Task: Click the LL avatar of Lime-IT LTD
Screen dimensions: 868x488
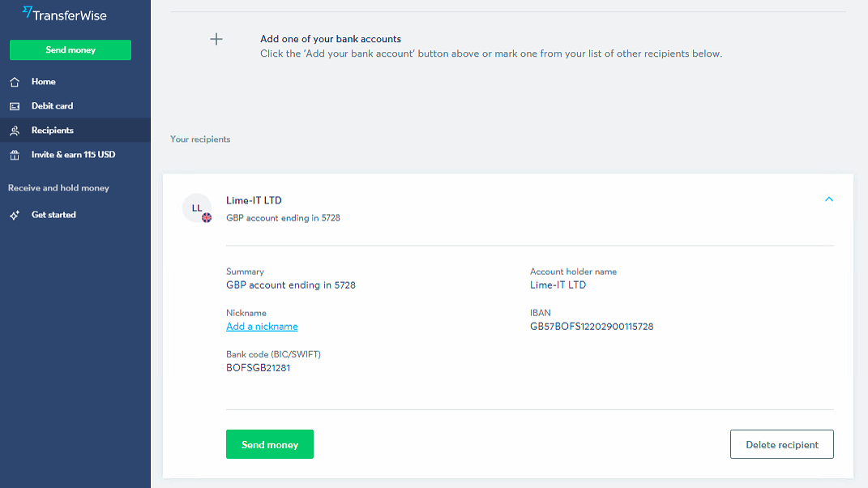Action: [x=197, y=208]
